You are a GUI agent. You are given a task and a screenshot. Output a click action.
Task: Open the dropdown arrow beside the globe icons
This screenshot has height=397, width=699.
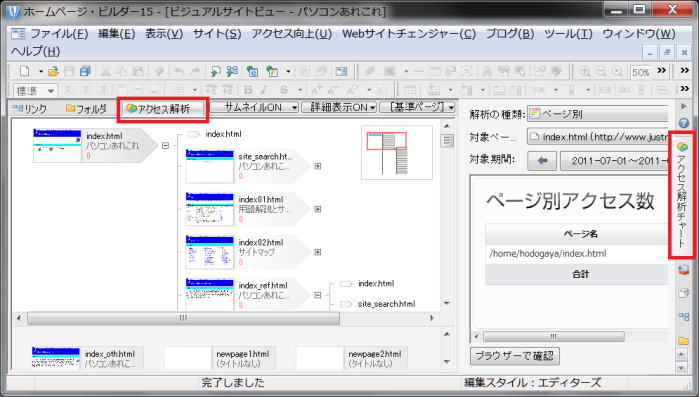288,71
